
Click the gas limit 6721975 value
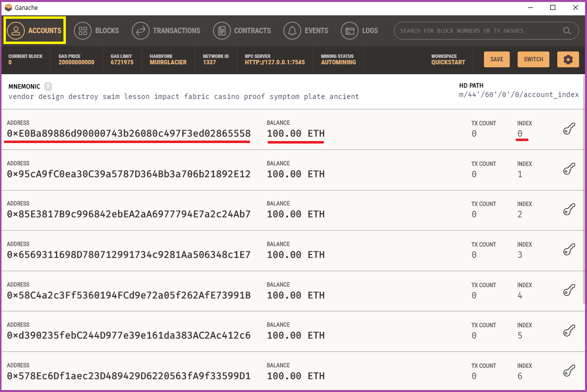122,62
